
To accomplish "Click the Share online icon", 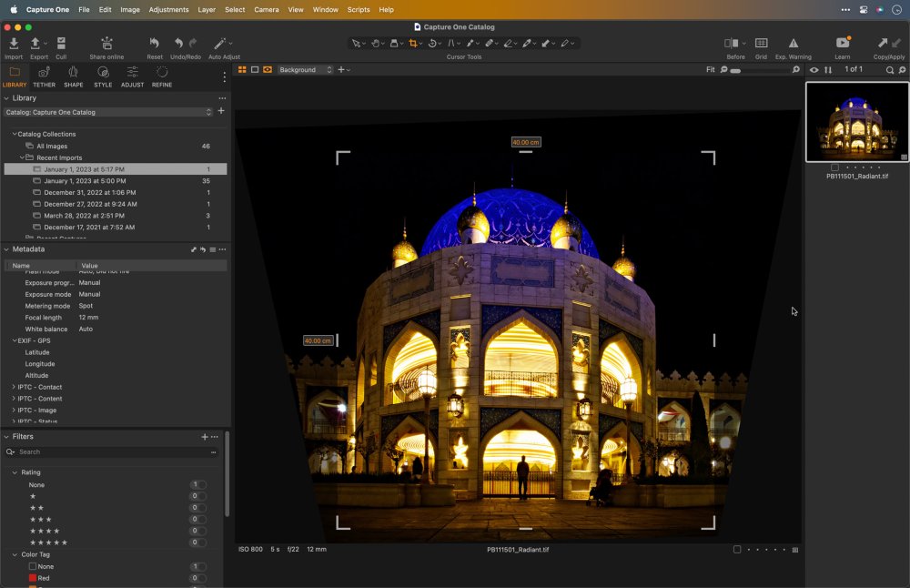I will tap(106, 44).
